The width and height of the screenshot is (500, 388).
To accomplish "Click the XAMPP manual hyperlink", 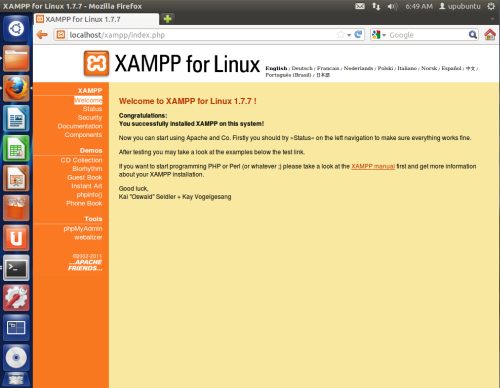I will click(373, 166).
